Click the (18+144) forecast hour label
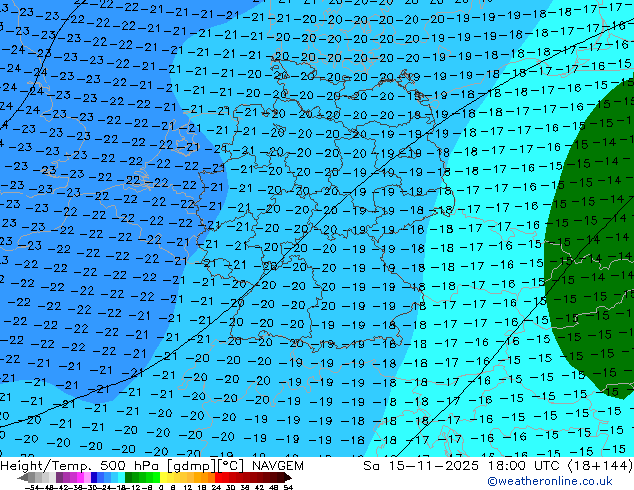The width and height of the screenshot is (634, 490). point(600,466)
